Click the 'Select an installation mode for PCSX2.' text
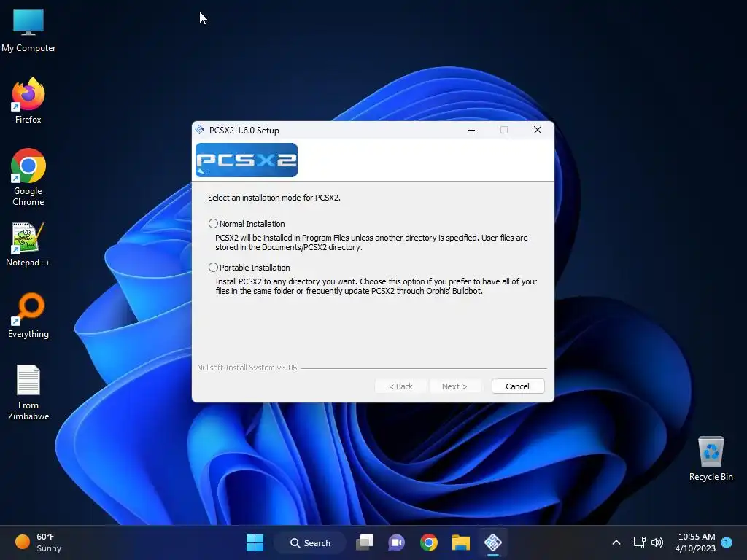Screen dimensions: 747x560 coord(274,198)
